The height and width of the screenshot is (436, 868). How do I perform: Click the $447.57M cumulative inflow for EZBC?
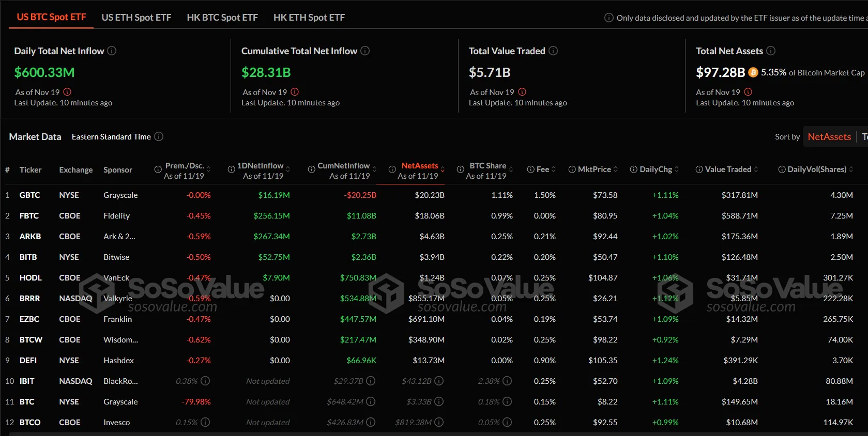point(358,319)
